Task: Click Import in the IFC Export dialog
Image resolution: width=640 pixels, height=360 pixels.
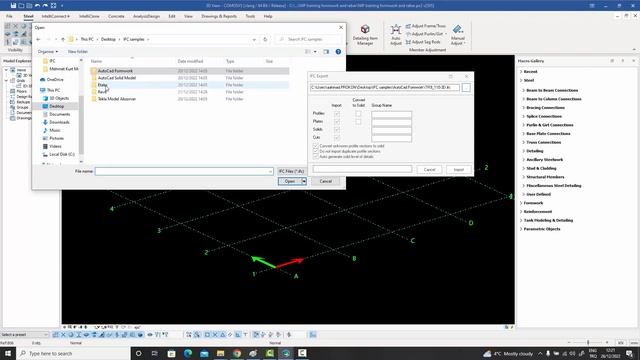Action: coord(458,169)
